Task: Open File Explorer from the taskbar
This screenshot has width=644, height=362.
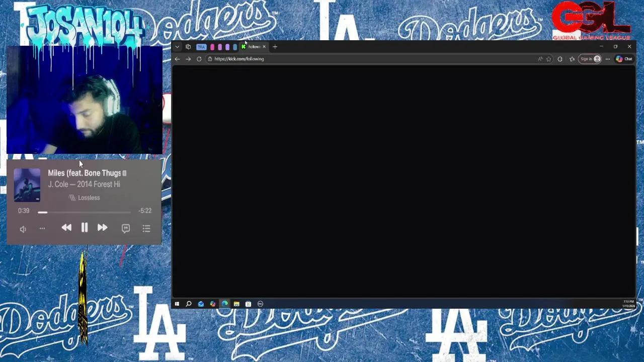Action: 236,304
